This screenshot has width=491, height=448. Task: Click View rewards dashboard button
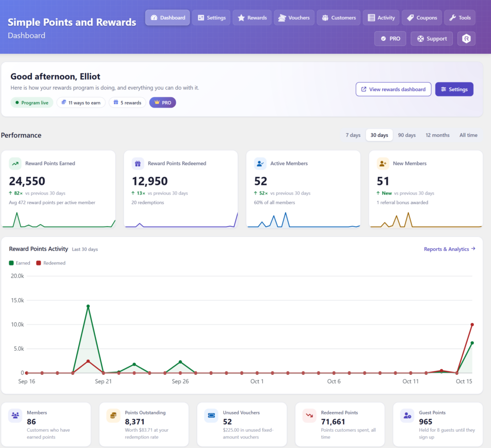(393, 89)
